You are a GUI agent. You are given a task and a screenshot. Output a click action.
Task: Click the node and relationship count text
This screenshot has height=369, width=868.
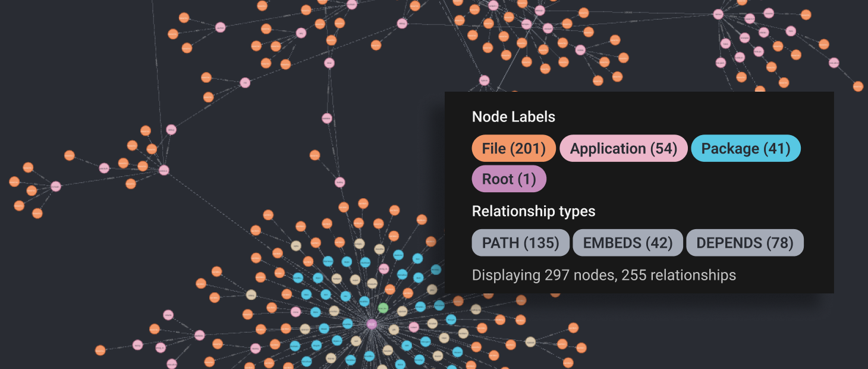point(603,275)
